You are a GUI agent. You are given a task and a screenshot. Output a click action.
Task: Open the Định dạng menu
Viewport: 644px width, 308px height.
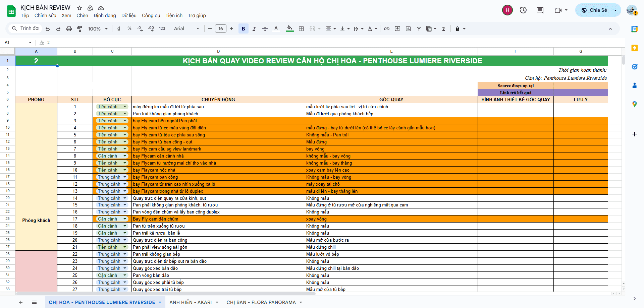tap(105, 15)
